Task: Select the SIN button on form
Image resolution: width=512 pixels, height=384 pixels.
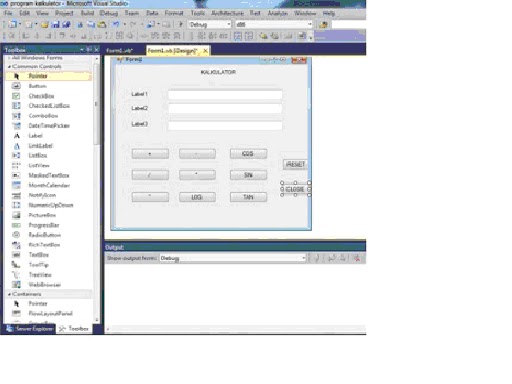Action: coord(248,175)
